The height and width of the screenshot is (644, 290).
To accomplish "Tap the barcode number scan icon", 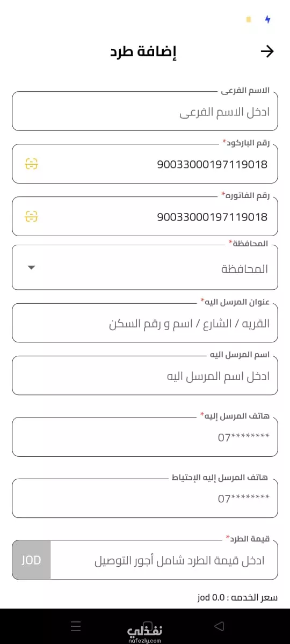I will (x=32, y=164).
